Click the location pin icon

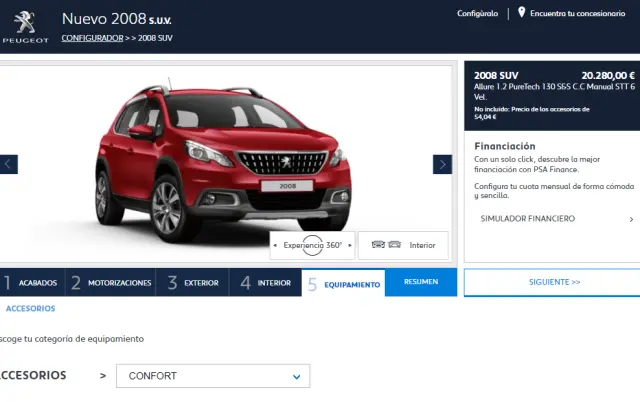coord(521,13)
